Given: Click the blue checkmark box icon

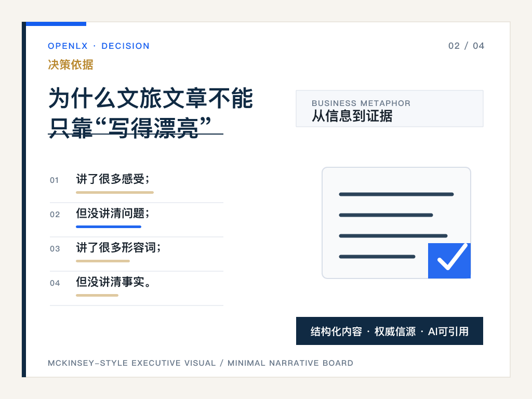Looking at the screenshot, I should tap(449, 261).
